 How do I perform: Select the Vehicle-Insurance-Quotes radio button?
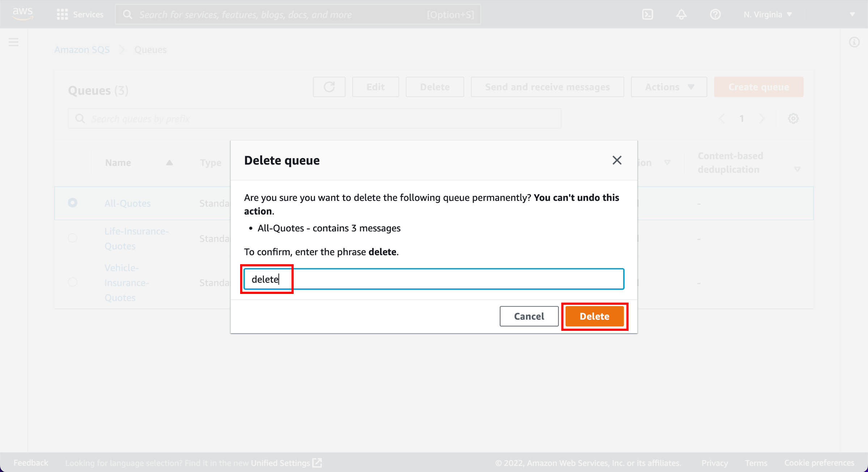pos(73,282)
